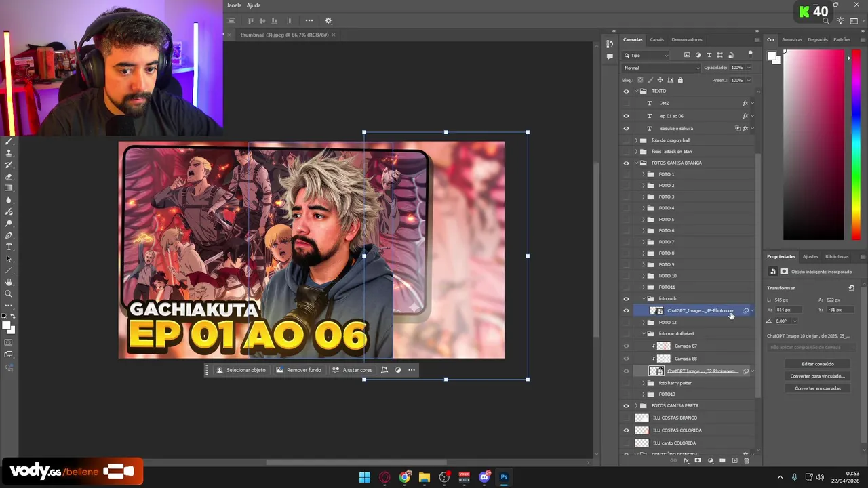Click the delete layer trash icon
Screen dimensions: 868x488
point(747,460)
